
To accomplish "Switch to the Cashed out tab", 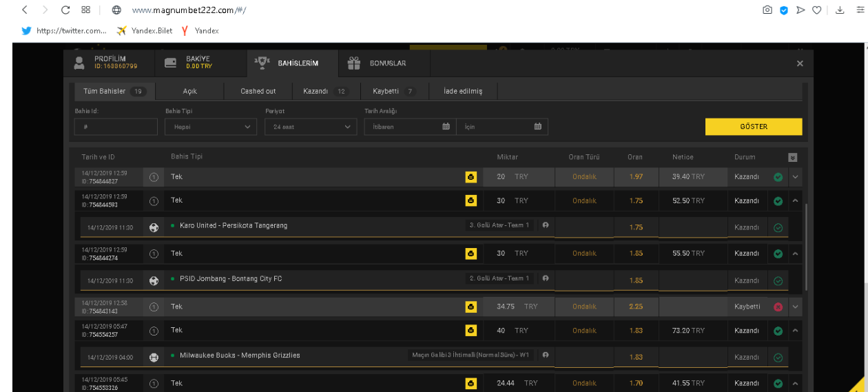I will pyautogui.click(x=258, y=91).
